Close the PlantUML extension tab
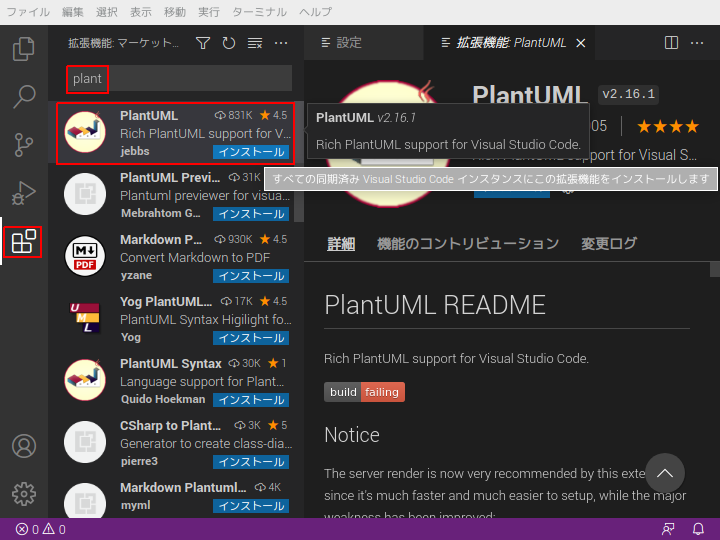Screen dimensions: 720x540 [581, 43]
